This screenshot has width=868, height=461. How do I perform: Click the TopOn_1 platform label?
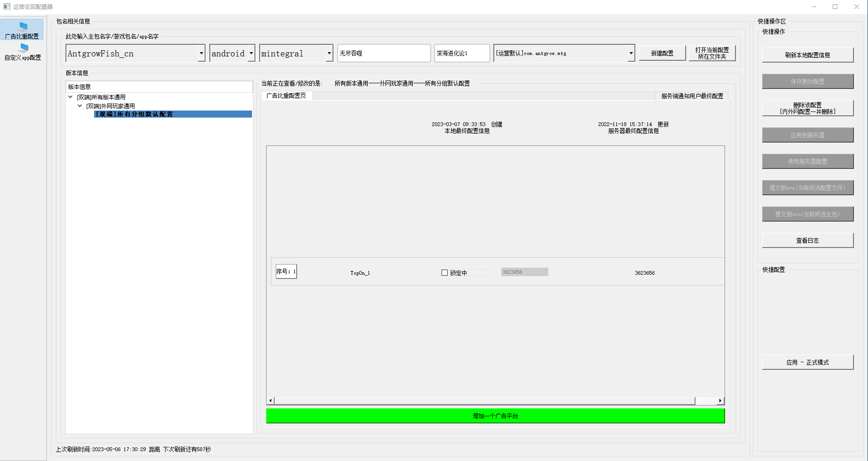tap(360, 273)
